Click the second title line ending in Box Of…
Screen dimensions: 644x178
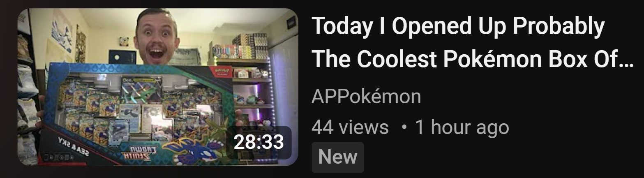click(472, 60)
